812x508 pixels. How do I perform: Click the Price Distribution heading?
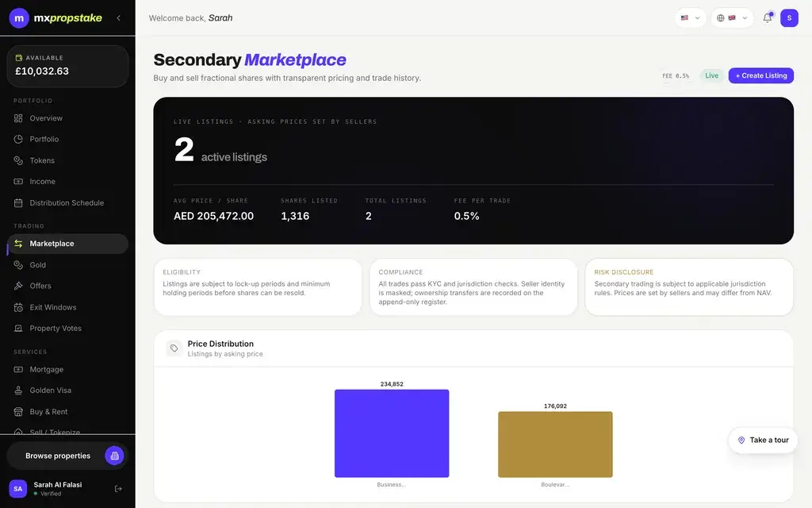(220, 344)
